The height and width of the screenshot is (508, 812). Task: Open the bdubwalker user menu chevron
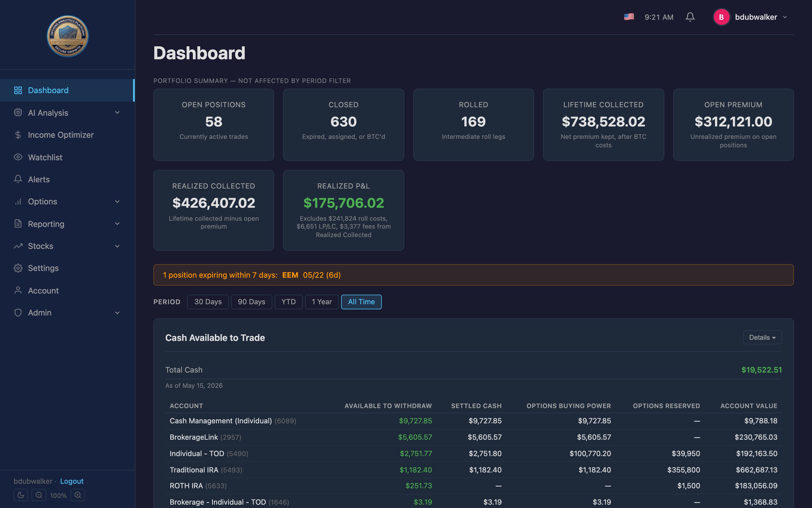pyautogui.click(x=785, y=17)
